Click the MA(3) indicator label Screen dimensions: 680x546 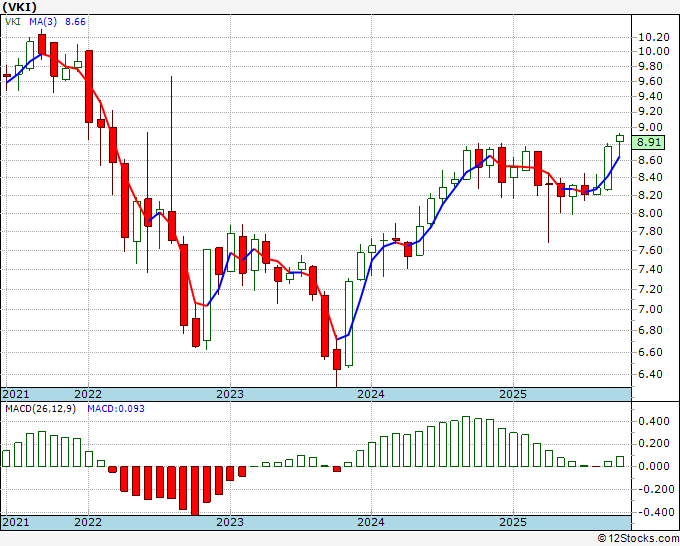click(x=43, y=22)
